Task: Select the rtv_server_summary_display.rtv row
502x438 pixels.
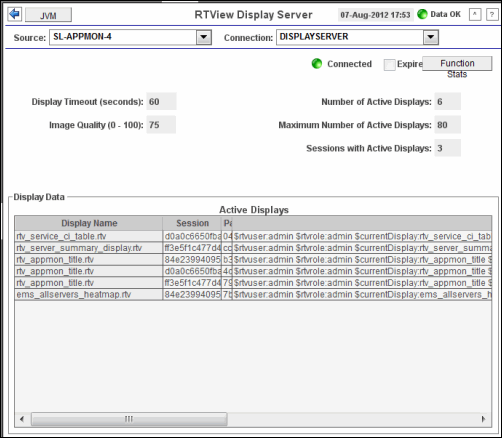Action: [x=253, y=248]
